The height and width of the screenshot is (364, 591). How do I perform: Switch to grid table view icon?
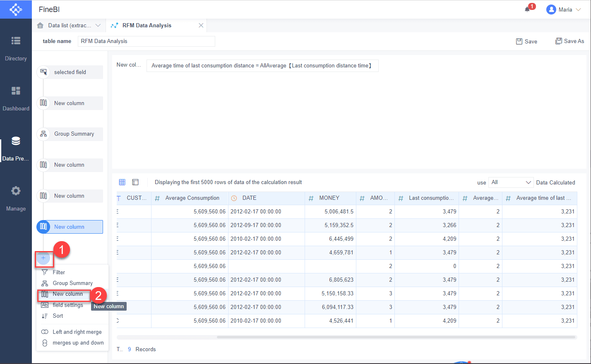(122, 182)
